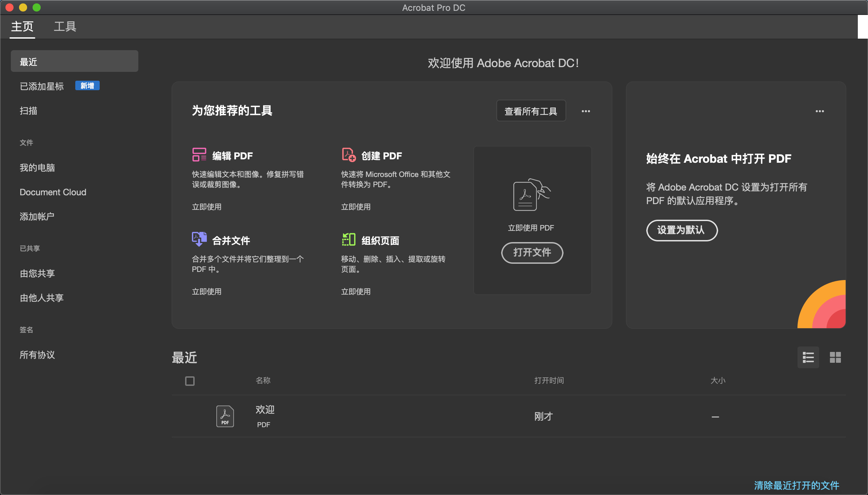Open 由您共享 in the sidebar
The image size is (868, 495).
[37, 273]
